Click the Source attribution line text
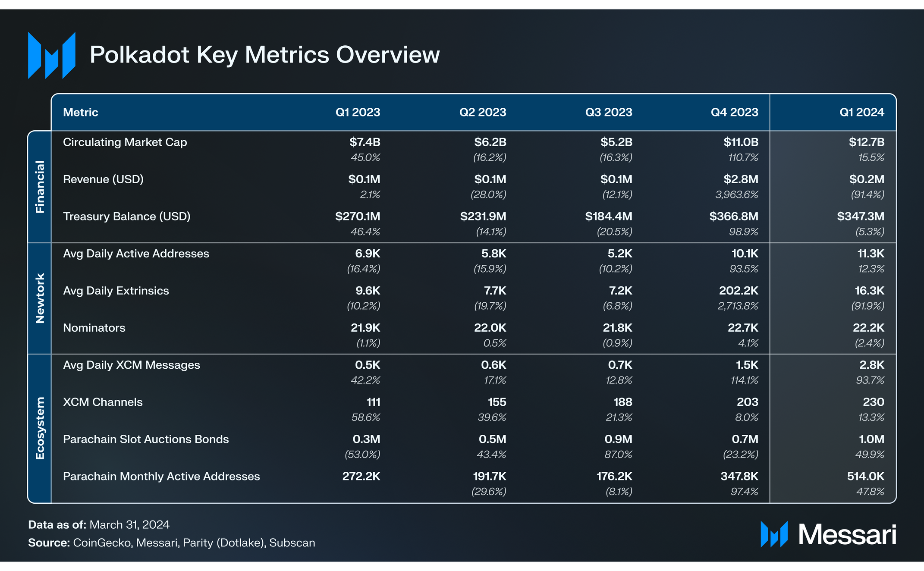The height and width of the screenshot is (571, 924). (x=172, y=543)
